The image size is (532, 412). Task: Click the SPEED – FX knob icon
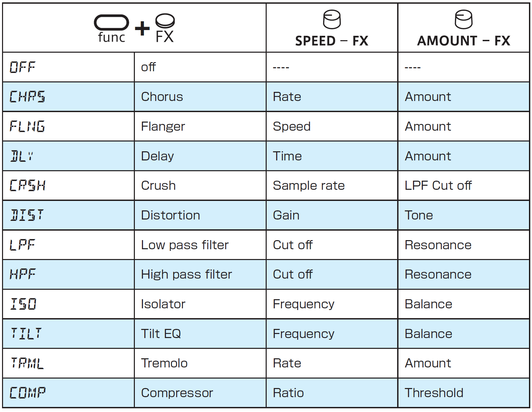332,20
